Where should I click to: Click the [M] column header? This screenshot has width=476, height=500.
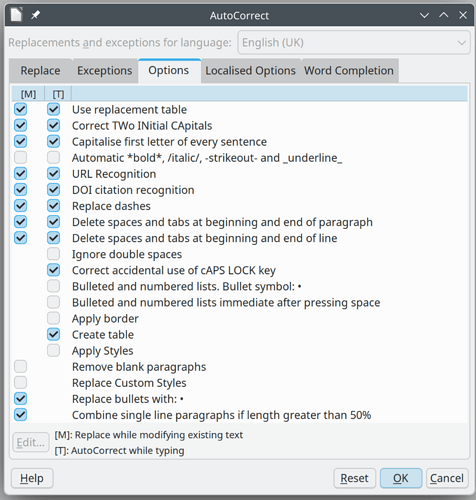28,94
